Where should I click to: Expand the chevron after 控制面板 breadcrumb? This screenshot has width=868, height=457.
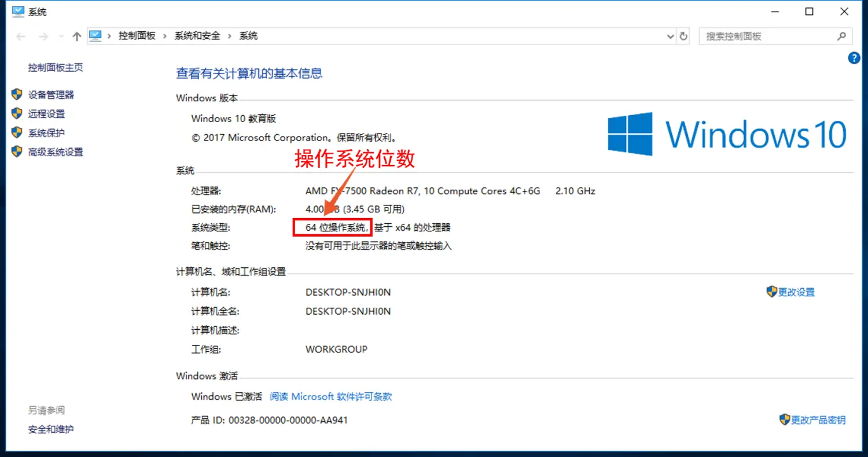165,36
